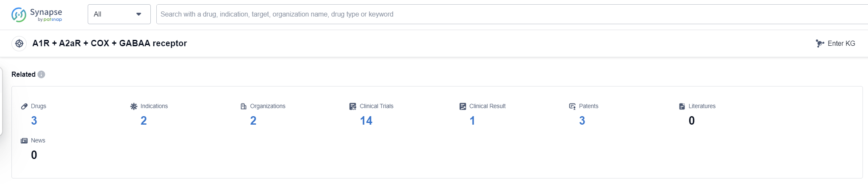The image size is (868, 184).
Task: Click the Related info icon
Action: [41, 74]
